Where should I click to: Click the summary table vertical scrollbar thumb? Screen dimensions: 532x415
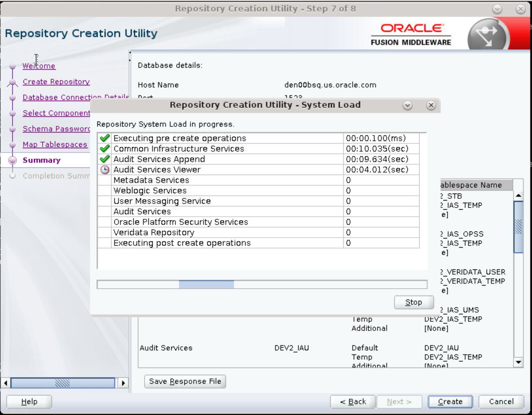[x=518, y=227]
